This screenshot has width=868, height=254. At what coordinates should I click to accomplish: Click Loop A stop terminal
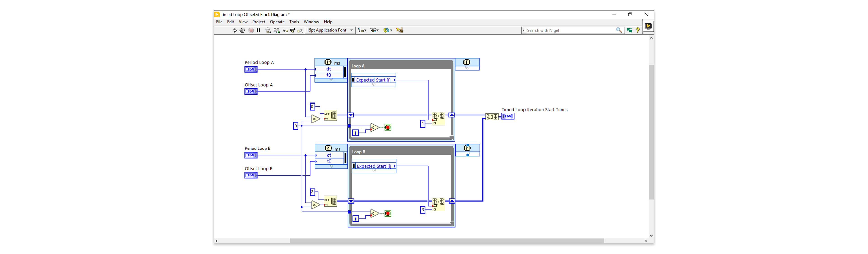coord(388,127)
